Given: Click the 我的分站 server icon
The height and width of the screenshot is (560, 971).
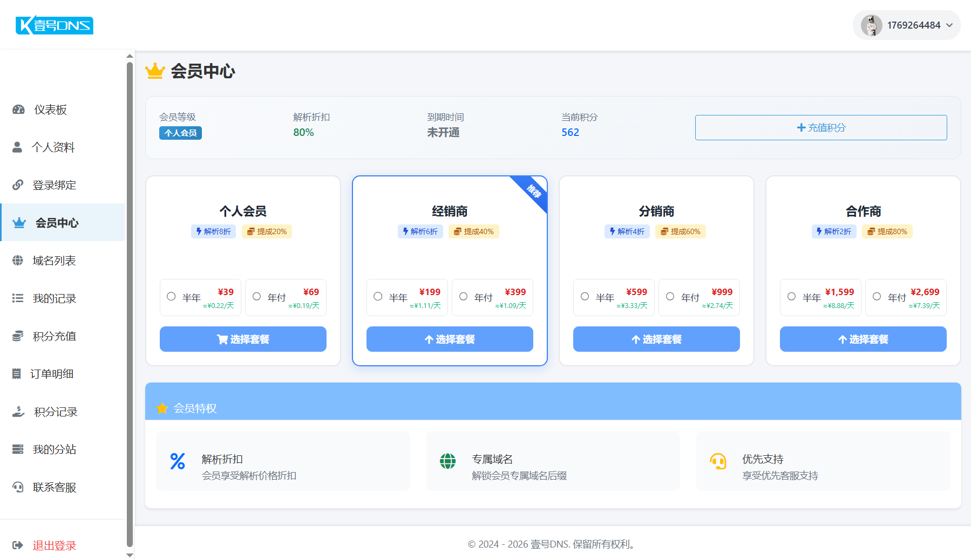Looking at the screenshot, I should pyautogui.click(x=18, y=449).
